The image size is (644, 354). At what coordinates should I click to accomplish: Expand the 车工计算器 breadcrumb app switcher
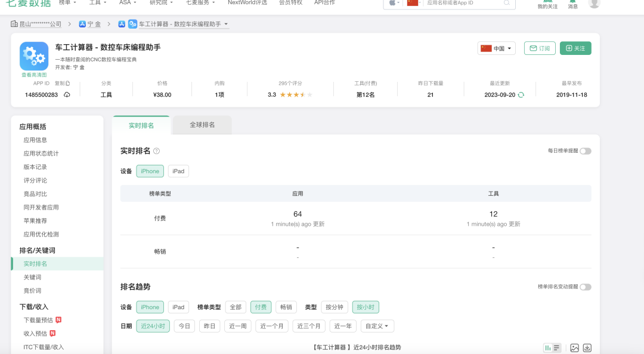point(183,24)
